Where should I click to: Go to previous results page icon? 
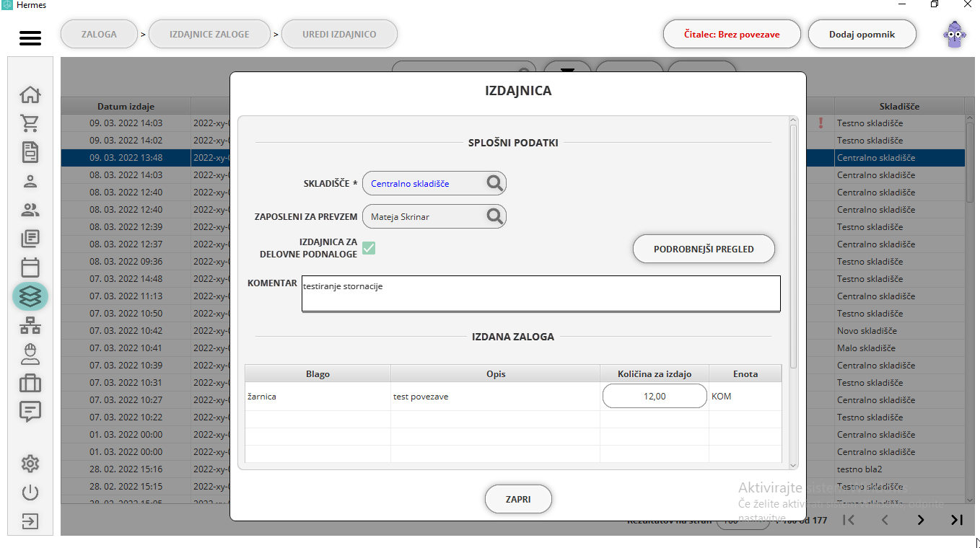click(x=885, y=519)
